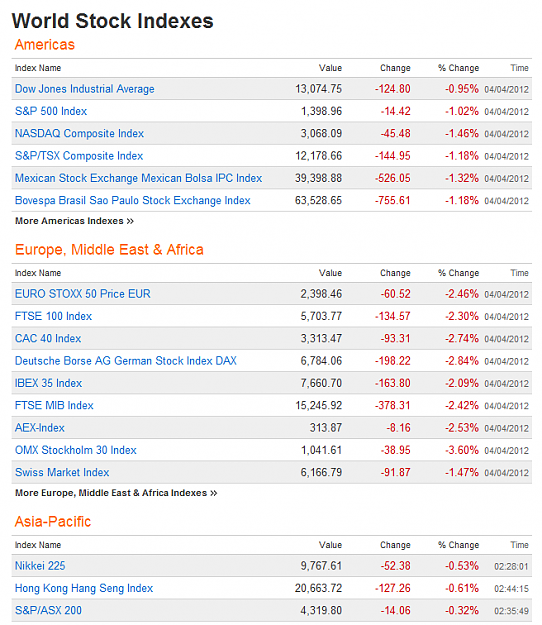Viewport: 542px width, 625px height.
Task: Click Change header in Asia-Pacific table
Action: coord(395,545)
